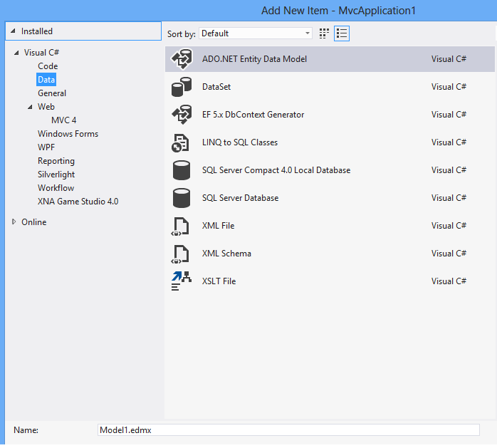Select SQL Server Compact 4.0 Local Database name
497x448 pixels.
click(x=276, y=170)
